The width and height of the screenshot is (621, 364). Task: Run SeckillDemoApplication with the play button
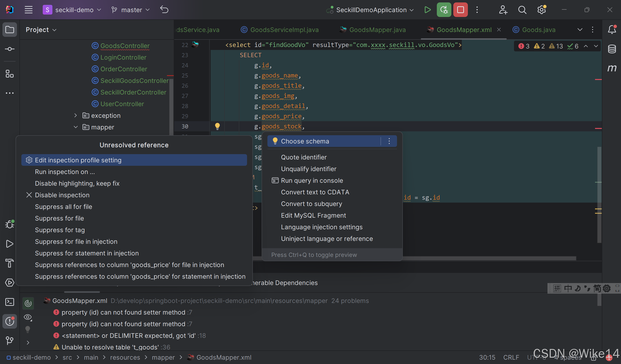428,10
